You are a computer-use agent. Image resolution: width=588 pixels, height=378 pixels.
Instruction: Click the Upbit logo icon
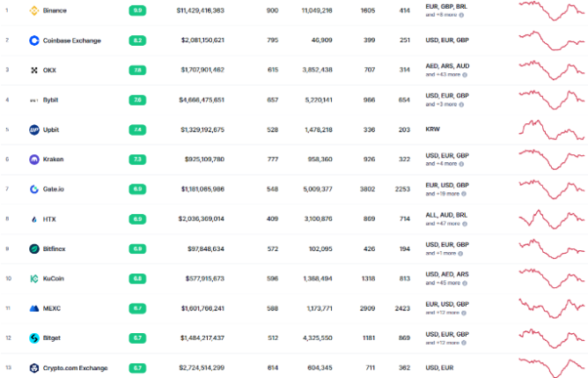pos(34,130)
